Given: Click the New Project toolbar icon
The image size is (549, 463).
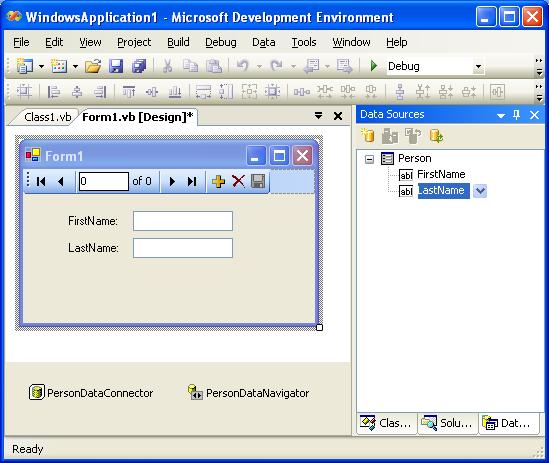Looking at the screenshot, I should [25, 66].
